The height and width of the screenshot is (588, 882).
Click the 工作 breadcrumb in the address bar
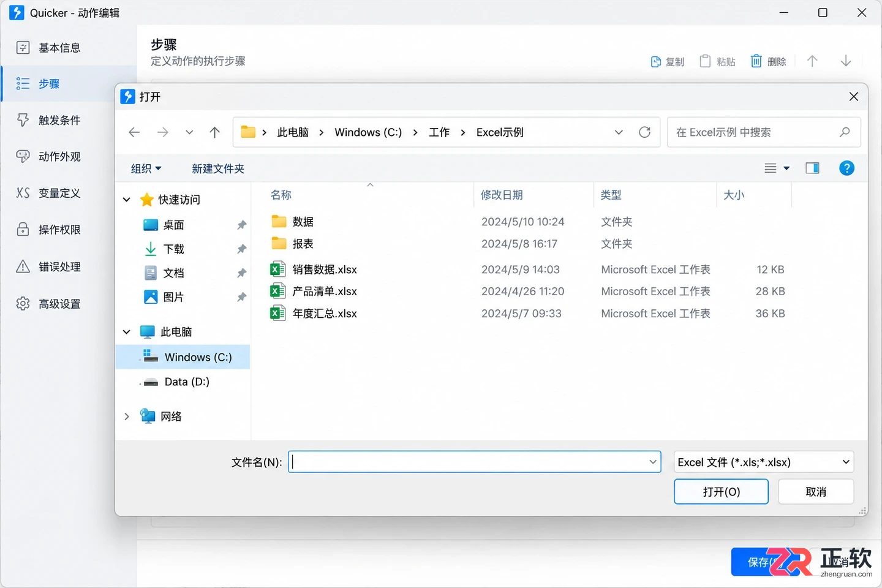439,132
